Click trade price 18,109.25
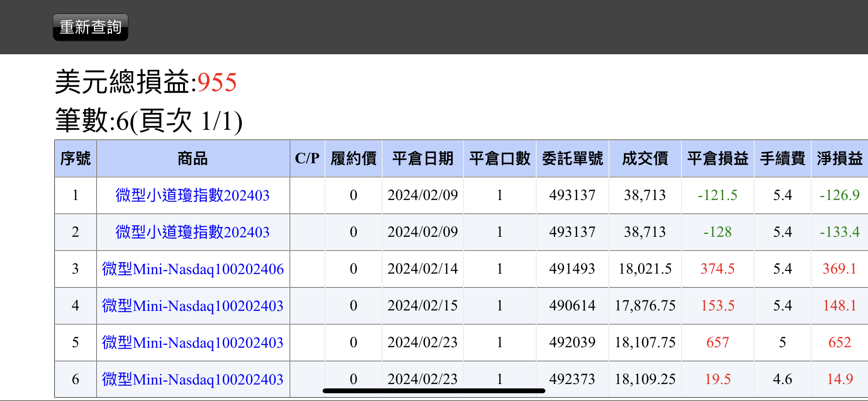Viewport: 868px width, 401px height. (x=645, y=379)
